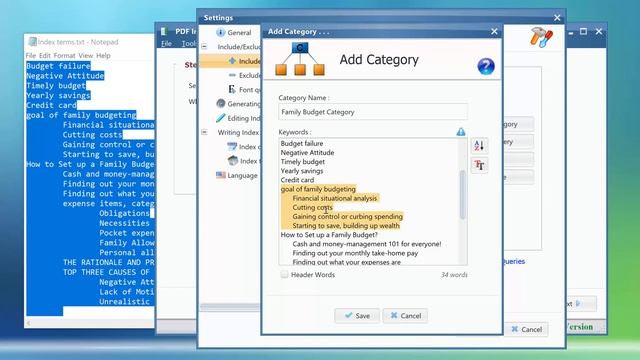Open the File menu in Notepad
The width and height of the screenshot is (640, 360).
click(x=31, y=56)
